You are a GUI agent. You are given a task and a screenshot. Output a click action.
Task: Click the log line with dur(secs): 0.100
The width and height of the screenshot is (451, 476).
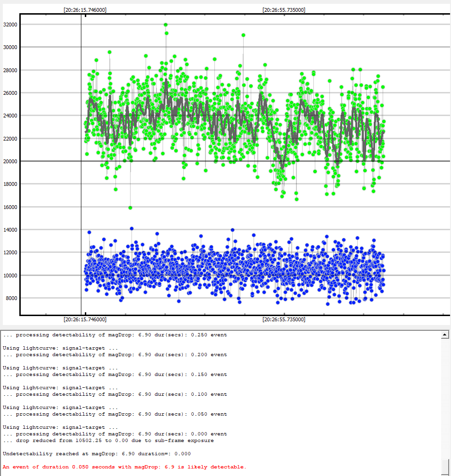[x=115, y=394]
